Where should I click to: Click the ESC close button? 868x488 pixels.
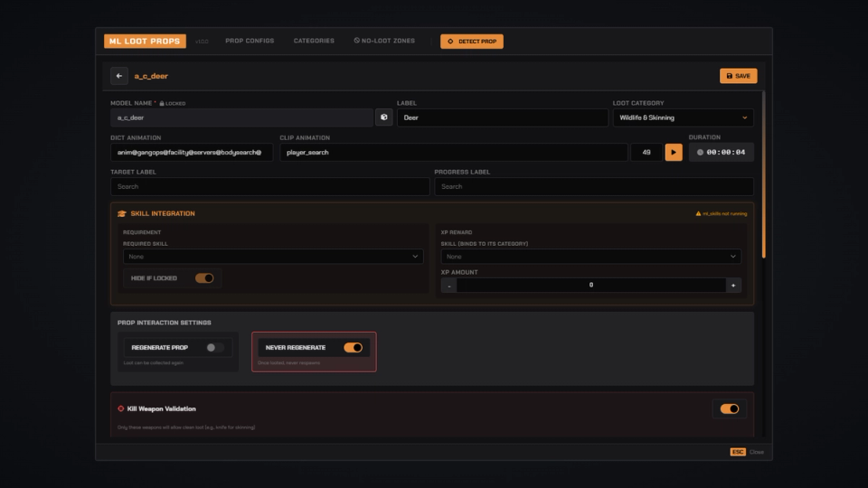coord(738,452)
